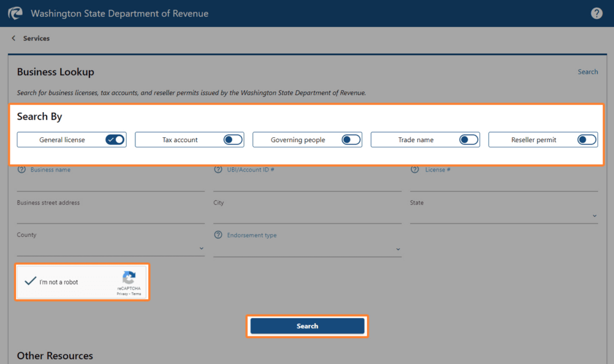Open the Business name help tooltip icon
The image size is (614, 364).
(x=22, y=170)
